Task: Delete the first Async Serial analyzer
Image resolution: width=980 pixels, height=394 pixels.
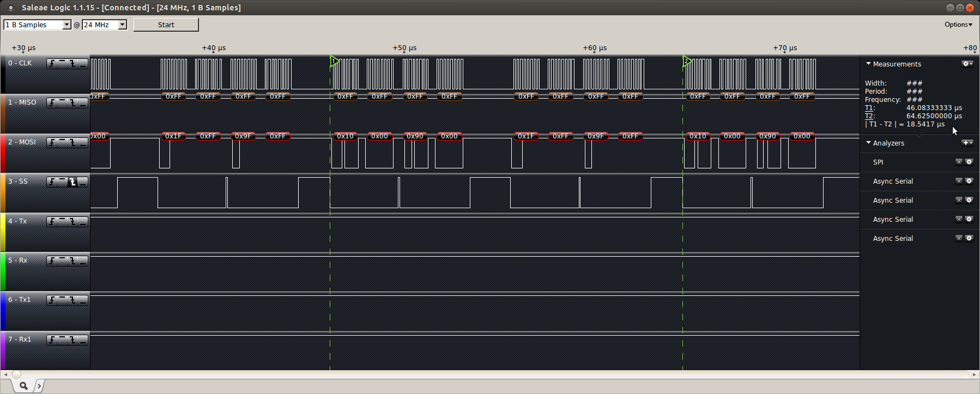Action: [x=959, y=181]
